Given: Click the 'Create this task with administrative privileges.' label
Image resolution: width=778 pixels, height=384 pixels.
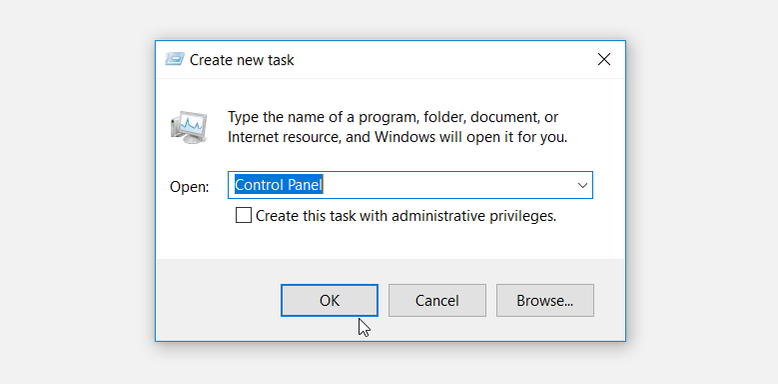Looking at the screenshot, I should coord(406,216).
